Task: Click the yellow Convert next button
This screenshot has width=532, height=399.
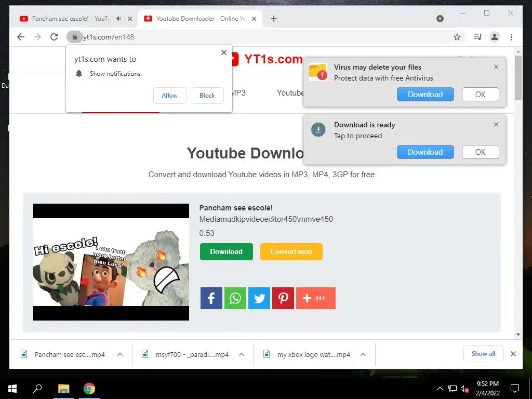Action: click(x=291, y=252)
